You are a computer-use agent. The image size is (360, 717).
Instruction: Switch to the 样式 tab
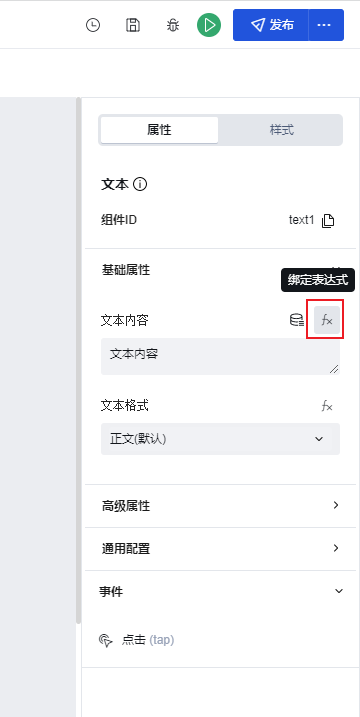click(281, 130)
